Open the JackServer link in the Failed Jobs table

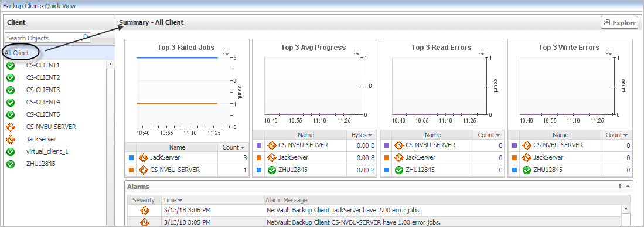point(165,157)
